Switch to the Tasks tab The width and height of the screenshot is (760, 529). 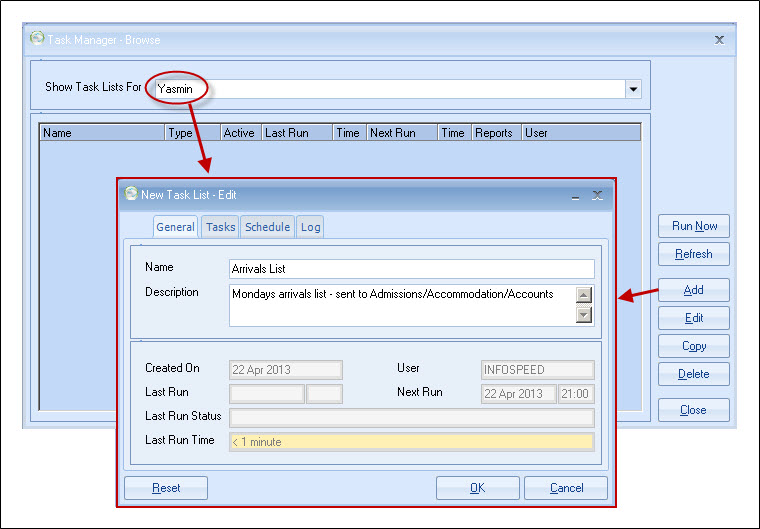(x=220, y=227)
